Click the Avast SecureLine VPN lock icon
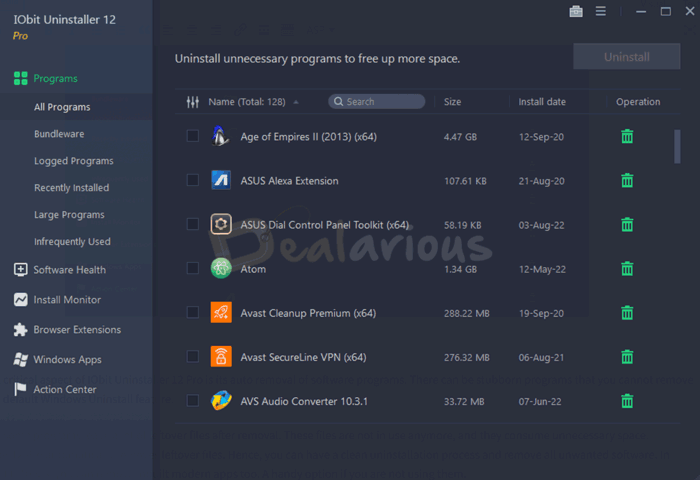Image resolution: width=700 pixels, height=480 pixels. [221, 356]
